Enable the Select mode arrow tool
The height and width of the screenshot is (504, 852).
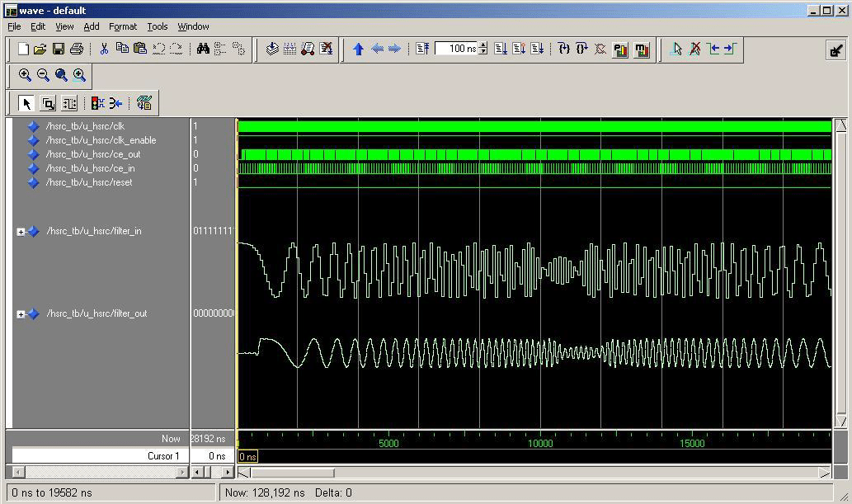26,103
